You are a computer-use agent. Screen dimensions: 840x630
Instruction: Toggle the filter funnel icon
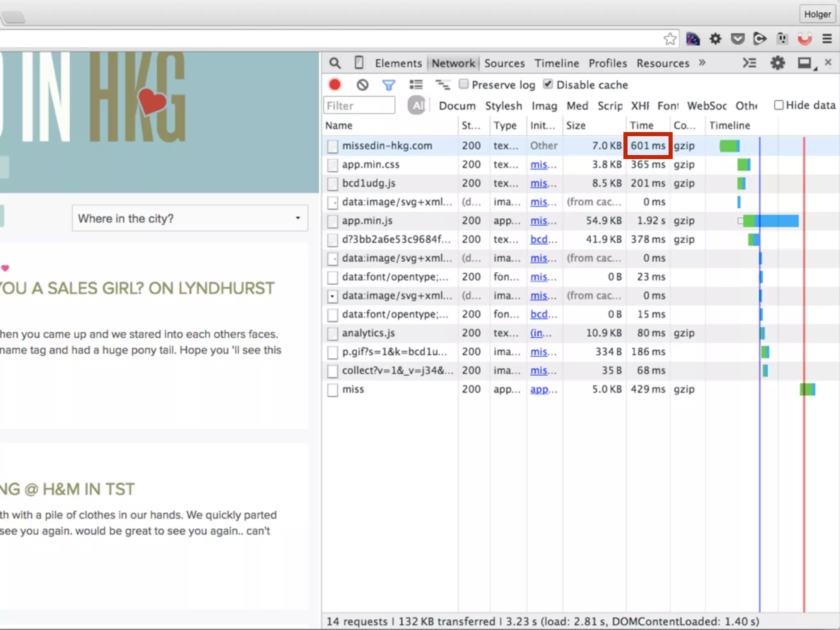(x=388, y=85)
